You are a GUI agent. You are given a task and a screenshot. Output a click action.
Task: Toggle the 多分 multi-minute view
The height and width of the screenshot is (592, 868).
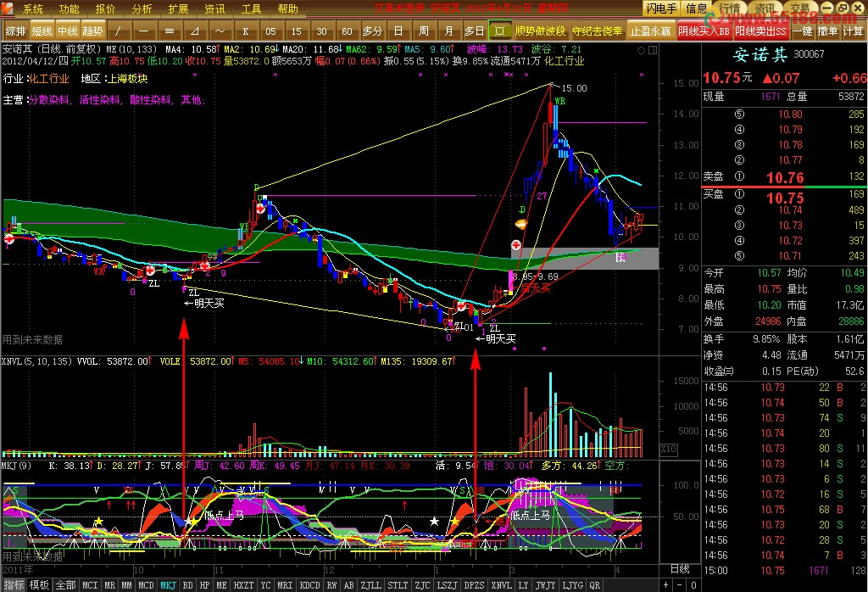point(373,31)
